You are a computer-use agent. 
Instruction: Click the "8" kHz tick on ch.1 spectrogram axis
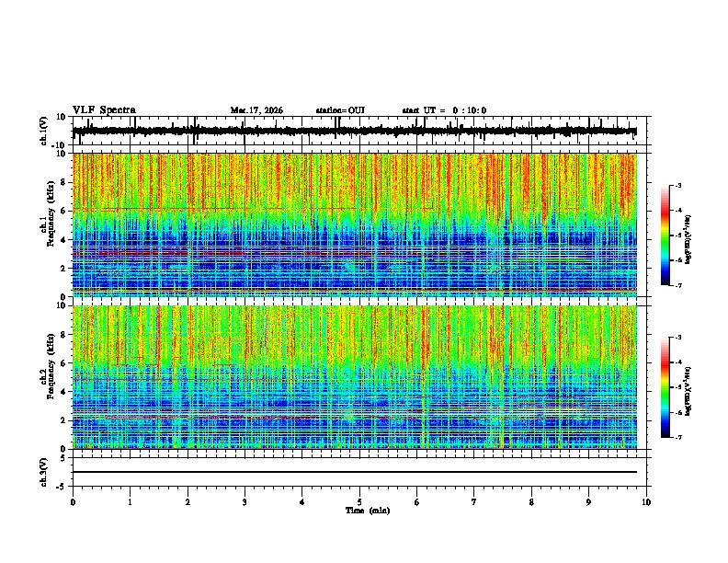(64, 182)
